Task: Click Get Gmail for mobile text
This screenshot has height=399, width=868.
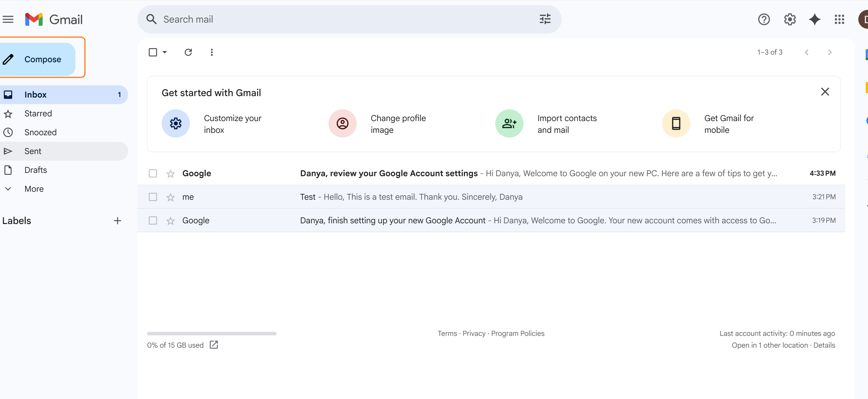Action: pos(729,124)
